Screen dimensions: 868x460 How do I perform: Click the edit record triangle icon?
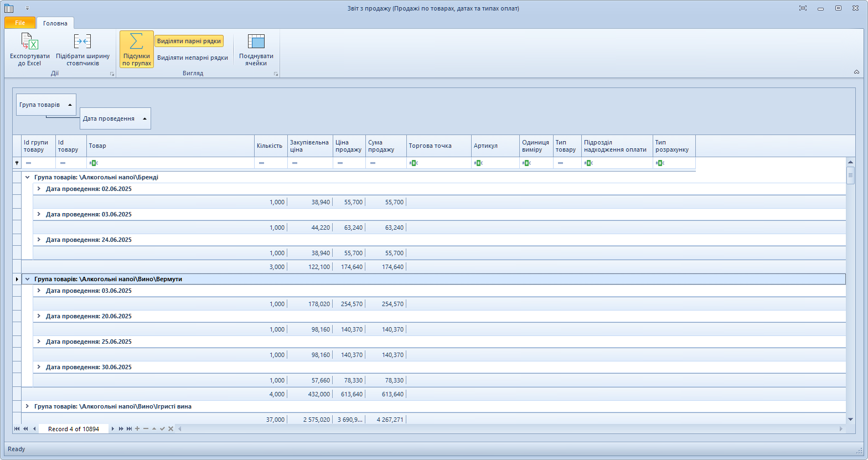pyautogui.click(x=154, y=429)
